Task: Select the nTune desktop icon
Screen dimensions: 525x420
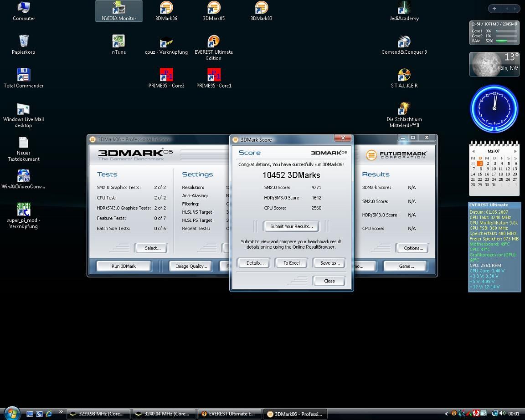Action: [119, 45]
